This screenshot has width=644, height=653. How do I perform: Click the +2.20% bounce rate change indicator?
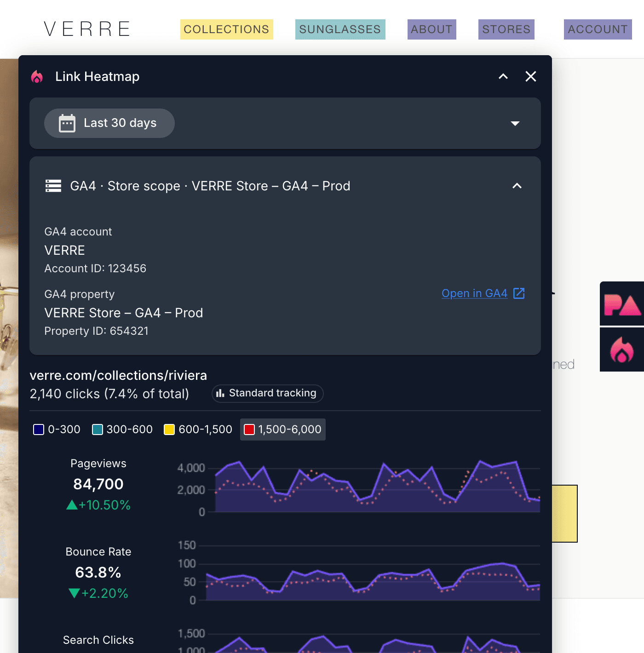(x=98, y=593)
